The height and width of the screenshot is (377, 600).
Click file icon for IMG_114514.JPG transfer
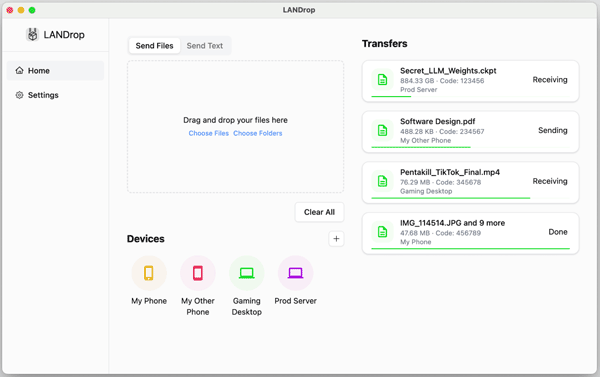click(x=382, y=232)
